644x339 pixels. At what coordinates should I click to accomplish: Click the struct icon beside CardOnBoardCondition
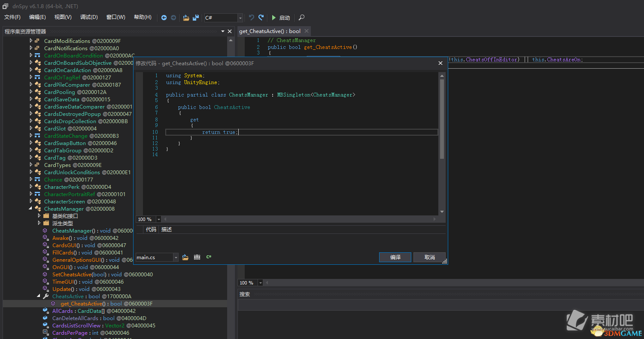click(x=37, y=55)
